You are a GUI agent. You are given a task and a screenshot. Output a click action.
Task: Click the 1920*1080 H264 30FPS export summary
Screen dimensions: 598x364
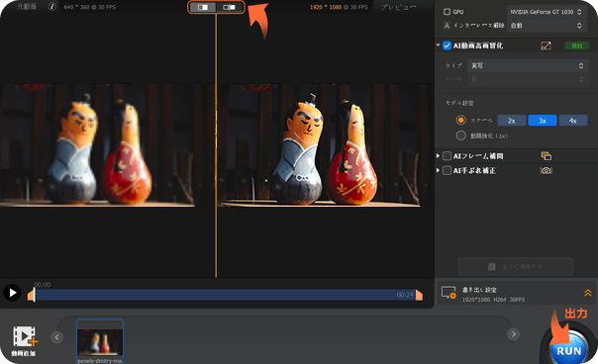click(493, 300)
